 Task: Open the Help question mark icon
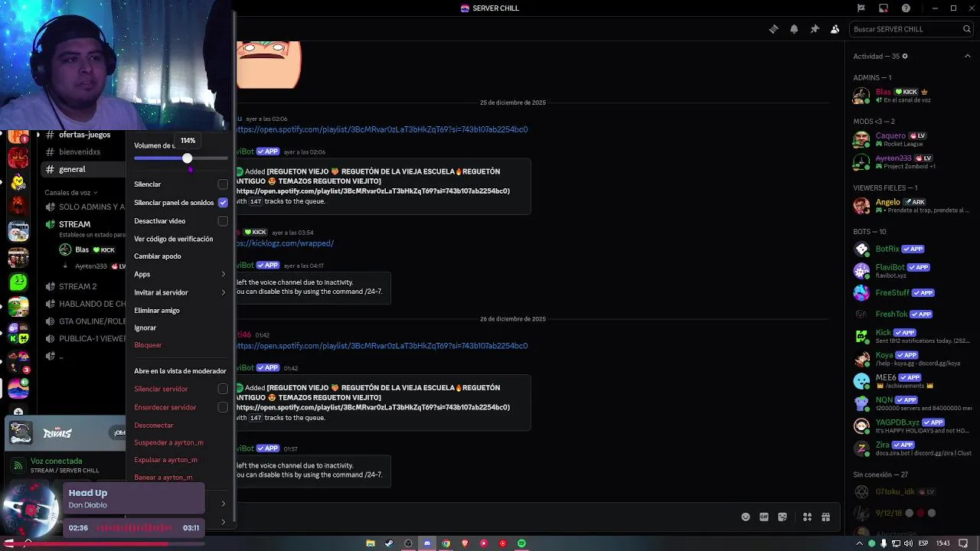coord(906,8)
